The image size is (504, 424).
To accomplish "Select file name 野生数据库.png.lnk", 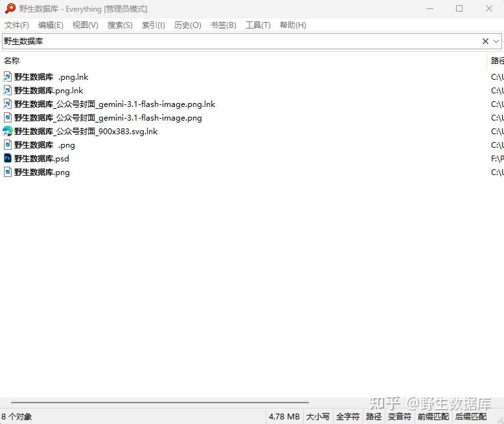I will pos(49,90).
